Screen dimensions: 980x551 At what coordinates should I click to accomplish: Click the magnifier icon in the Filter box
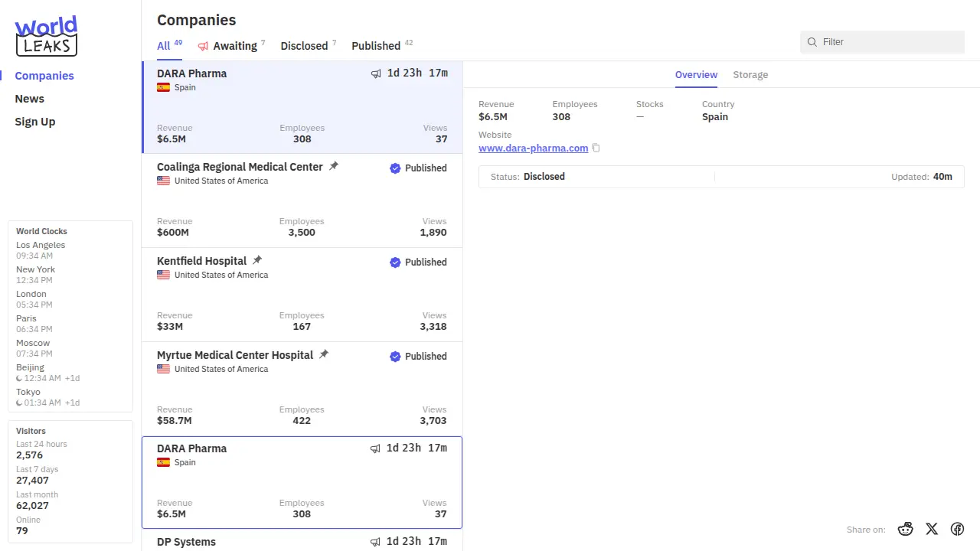point(812,42)
